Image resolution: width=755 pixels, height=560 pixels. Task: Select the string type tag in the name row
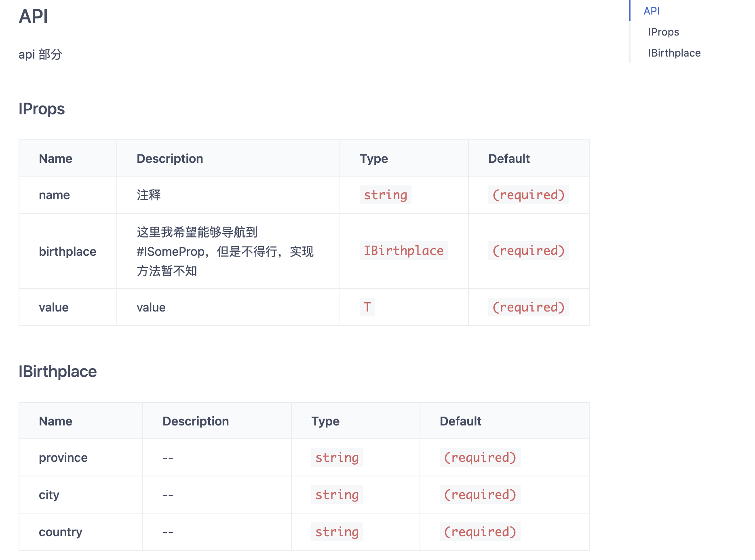click(x=385, y=195)
